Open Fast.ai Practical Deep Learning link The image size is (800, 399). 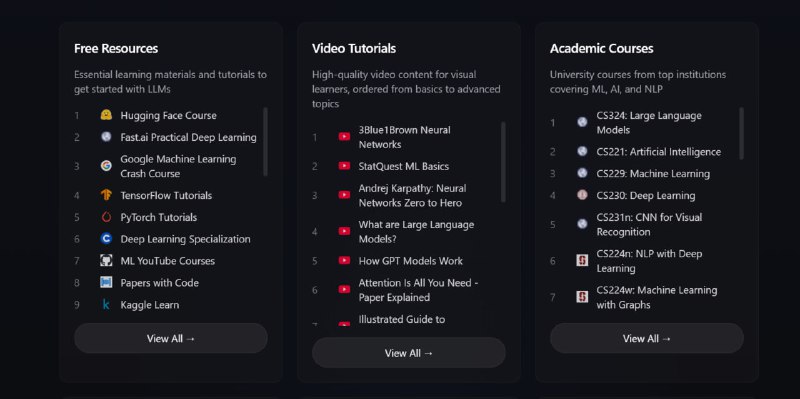[188, 137]
